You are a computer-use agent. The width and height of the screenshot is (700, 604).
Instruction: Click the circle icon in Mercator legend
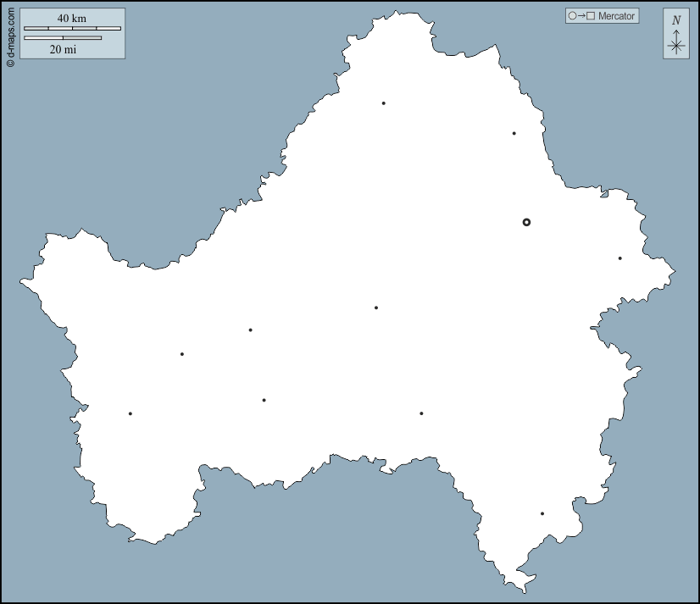[x=573, y=16]
